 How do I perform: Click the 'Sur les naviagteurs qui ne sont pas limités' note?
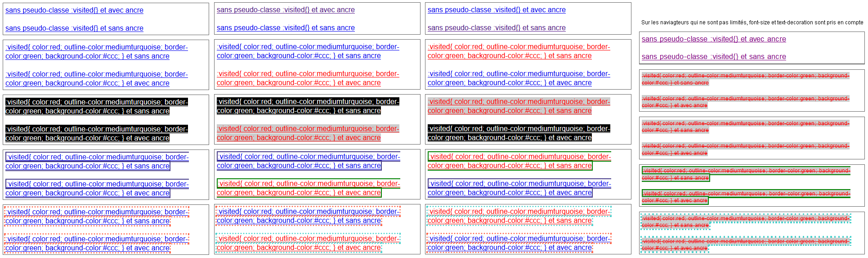click(x=752, y=22)
